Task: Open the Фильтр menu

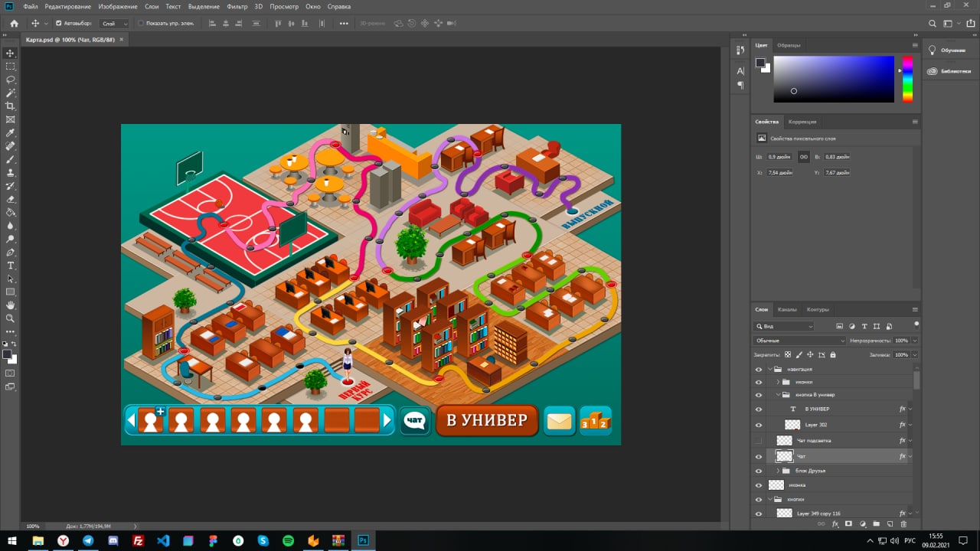Action: tap(237, 6)
